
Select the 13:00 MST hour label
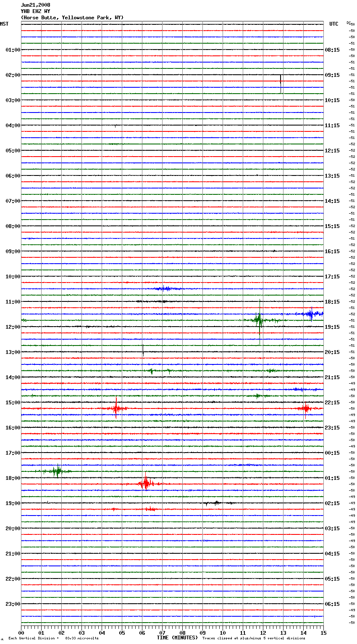[x=13, y=352]
